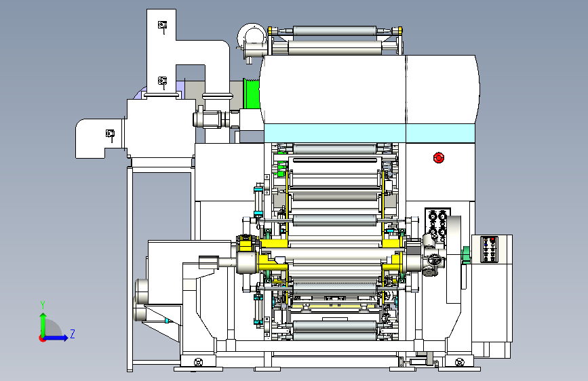
Task: Select the circular blower housing at machine top
Action: pos(252,37)
